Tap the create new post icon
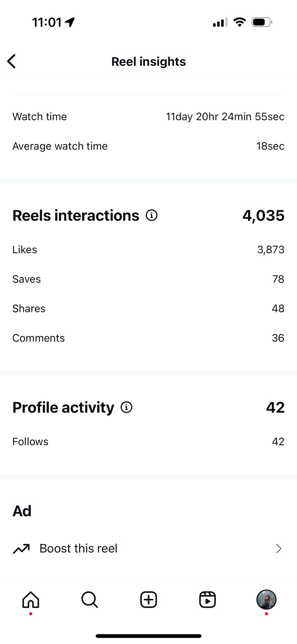 [x=148, y=600]
